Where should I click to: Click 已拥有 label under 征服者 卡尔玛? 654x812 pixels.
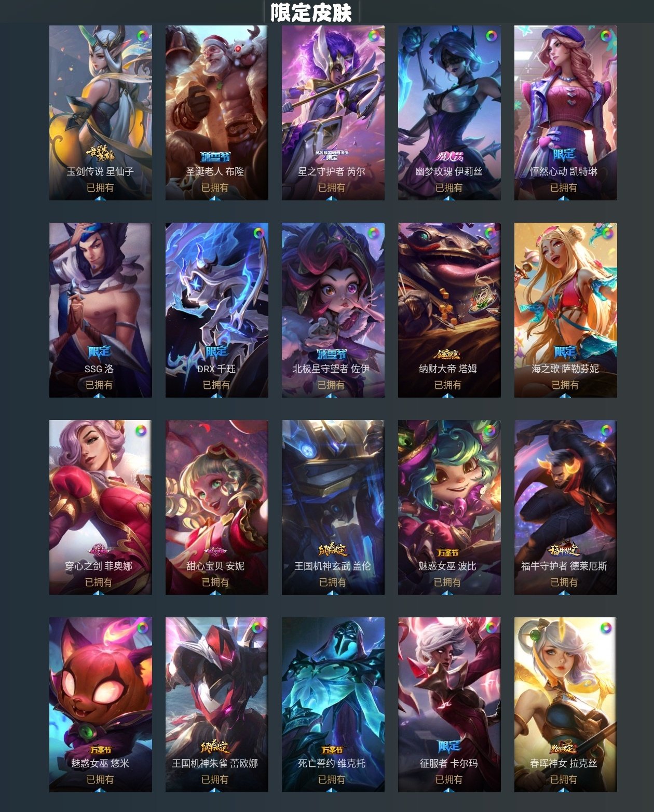448,779
